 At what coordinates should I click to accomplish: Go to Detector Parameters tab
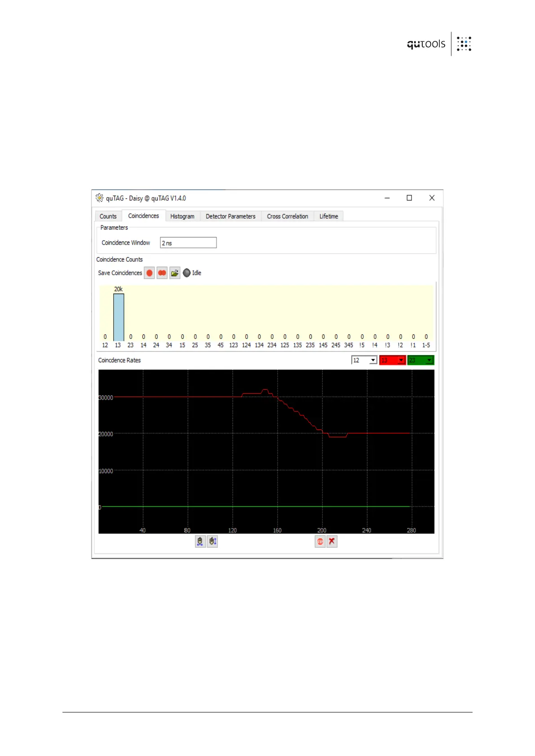click(x=230, y=216)
